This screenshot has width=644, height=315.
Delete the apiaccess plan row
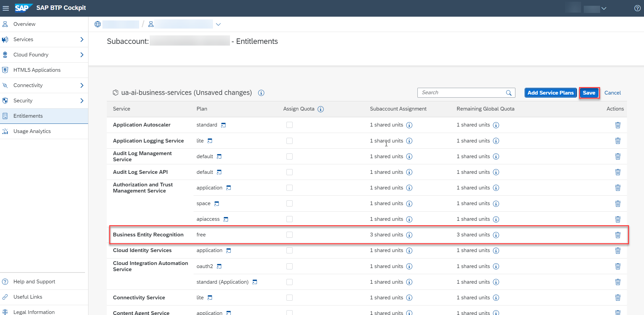618,219
